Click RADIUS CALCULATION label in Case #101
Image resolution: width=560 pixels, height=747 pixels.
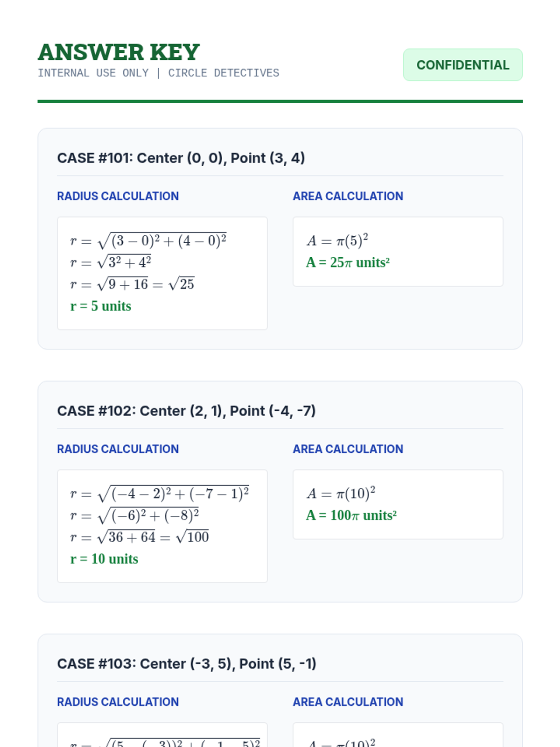[118, 196]
